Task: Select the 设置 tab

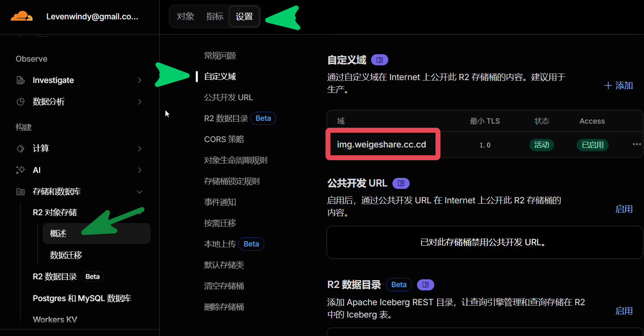Action: [x=244, y=16]
